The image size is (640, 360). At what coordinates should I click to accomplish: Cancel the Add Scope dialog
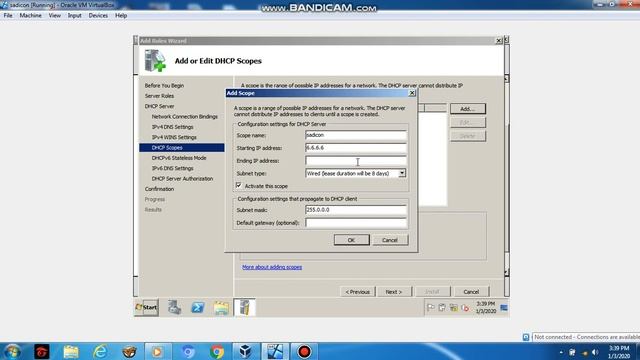click(390, 240)
